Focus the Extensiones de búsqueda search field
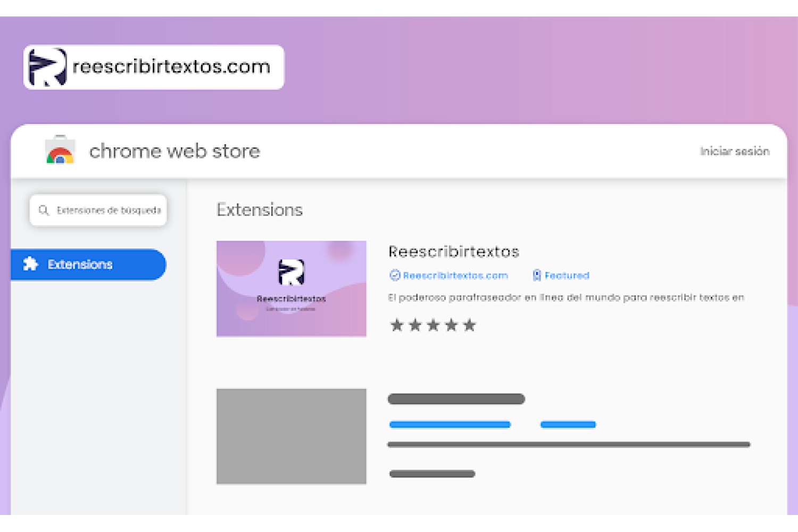798x532 pixels. coord(98,210)
